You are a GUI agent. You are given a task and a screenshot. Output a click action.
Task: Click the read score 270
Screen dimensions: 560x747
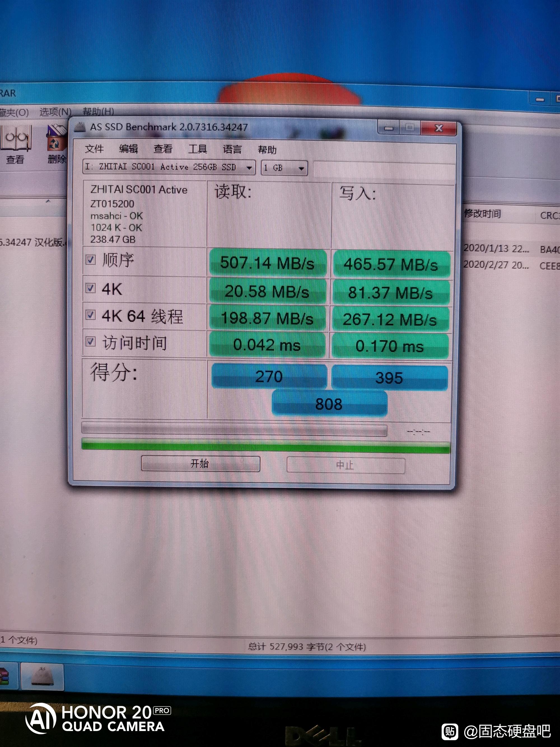269,376
